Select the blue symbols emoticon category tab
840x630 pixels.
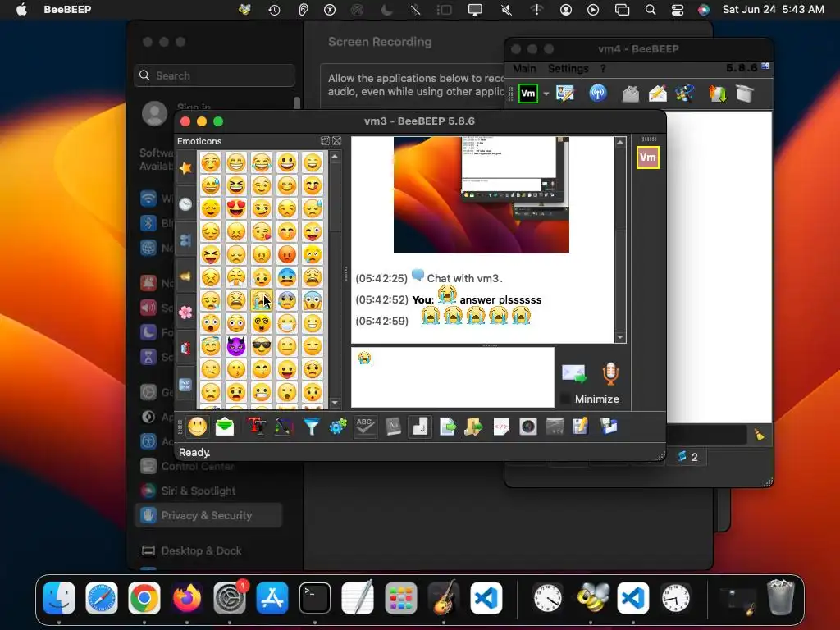point(186,384)
